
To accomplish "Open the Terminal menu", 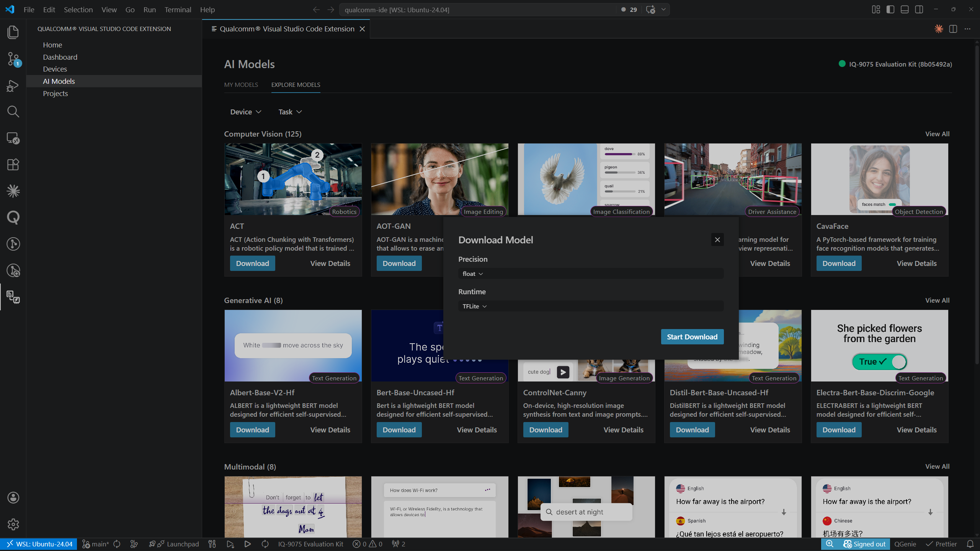I will tap(178, 10).
